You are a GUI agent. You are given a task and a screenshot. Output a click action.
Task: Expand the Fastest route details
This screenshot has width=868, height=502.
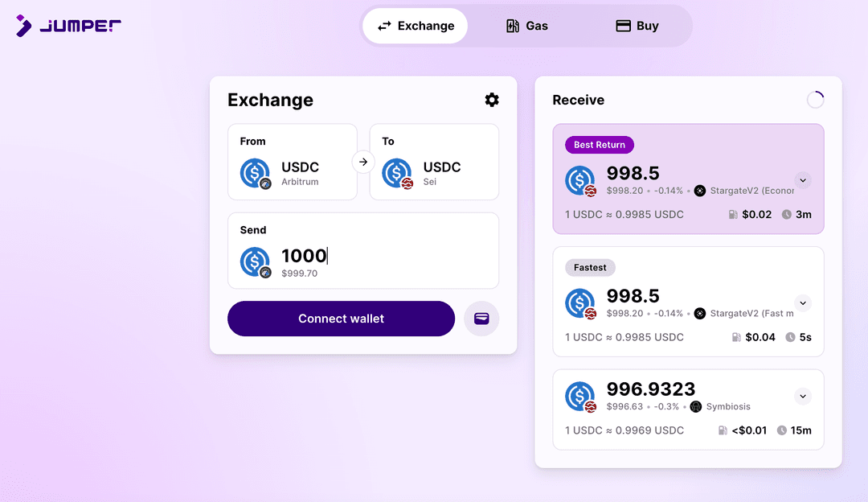click(x=803, y=303)
